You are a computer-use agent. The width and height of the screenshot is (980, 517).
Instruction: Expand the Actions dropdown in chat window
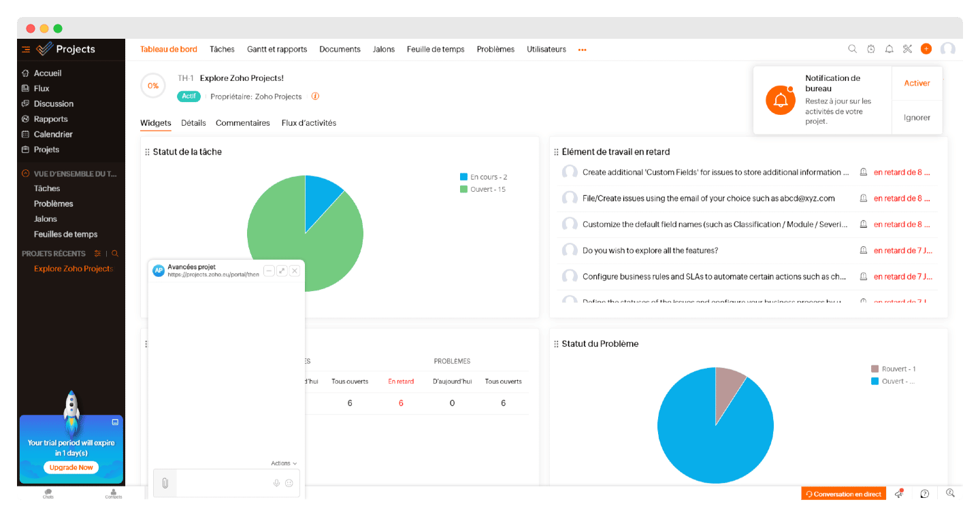[x=284, y=463]
